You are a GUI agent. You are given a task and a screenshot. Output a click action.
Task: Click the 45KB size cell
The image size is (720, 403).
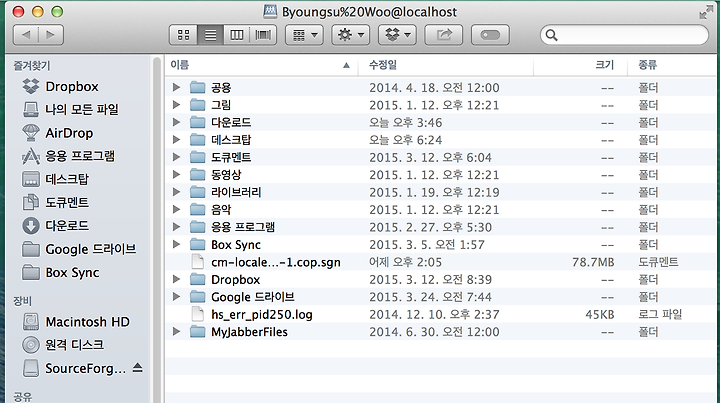pyautogui.click(x=600, y=314)
